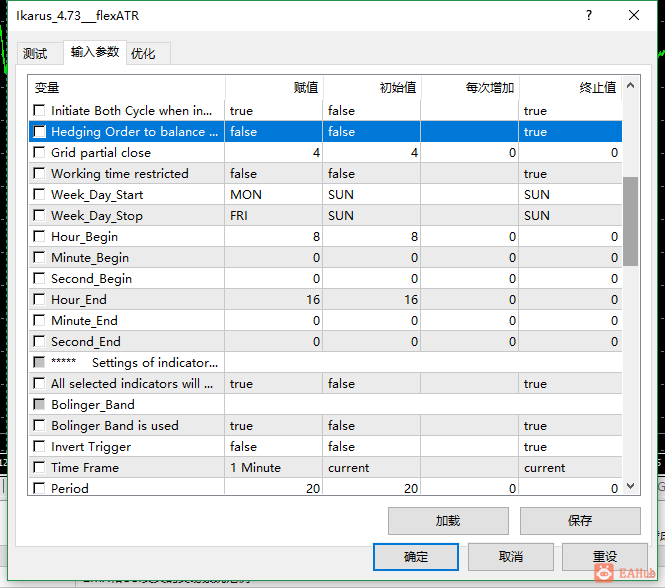The height and width of the screenshot is (588, 665).
Task: Check the Week_Day_Stop checkbox
Action: click(39, 216)
